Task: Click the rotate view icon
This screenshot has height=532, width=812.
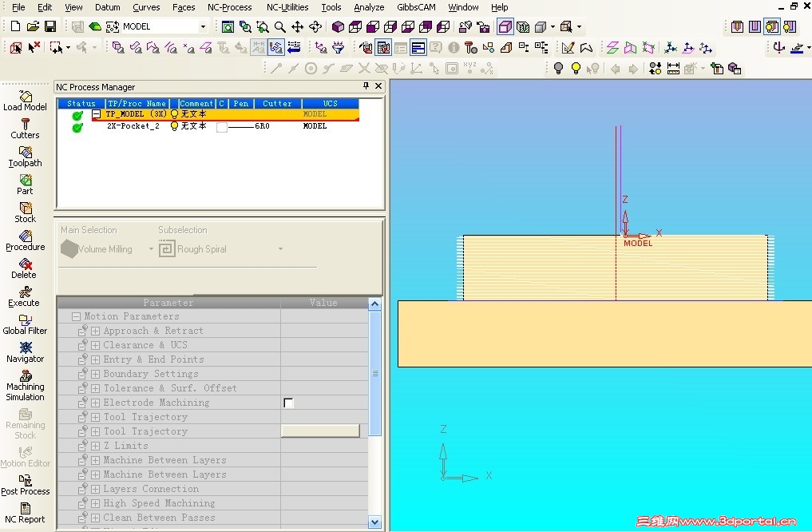Action: pos(315,26)
